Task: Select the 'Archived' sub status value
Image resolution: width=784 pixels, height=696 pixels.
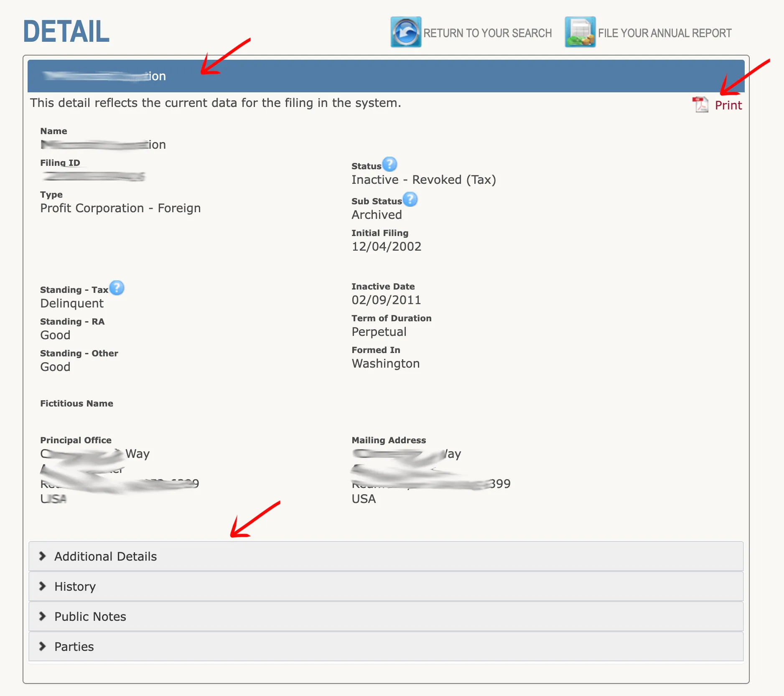Action: point(377,215)
